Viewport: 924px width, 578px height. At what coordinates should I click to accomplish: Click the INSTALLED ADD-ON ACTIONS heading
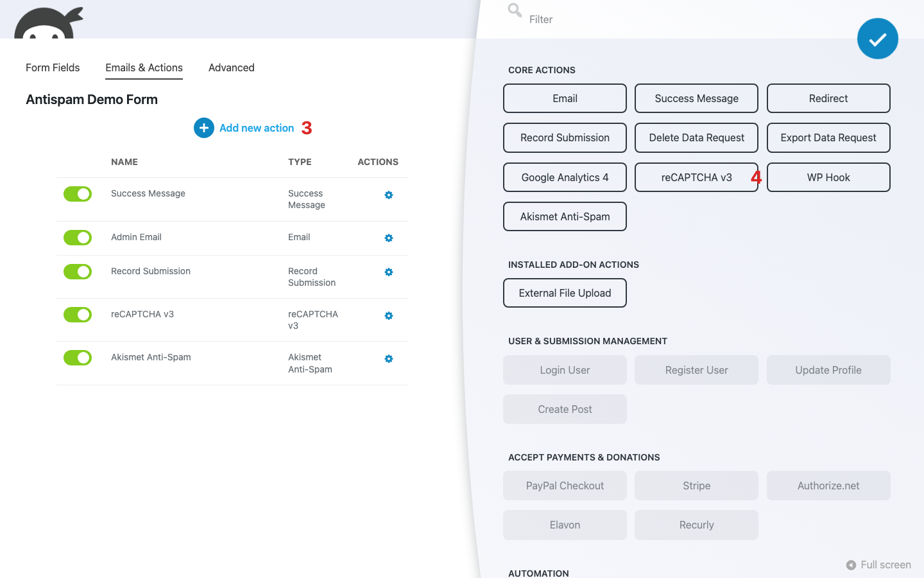[x=574, y=265]
